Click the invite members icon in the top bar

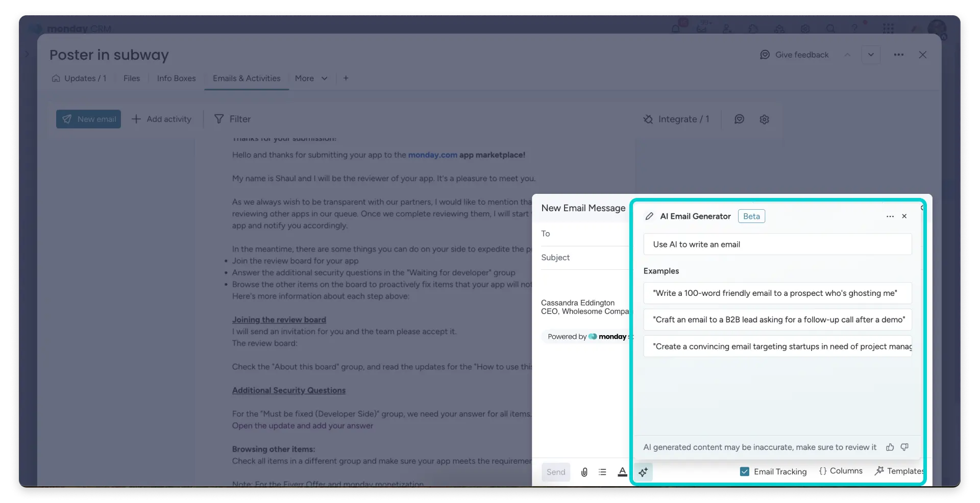727,29
